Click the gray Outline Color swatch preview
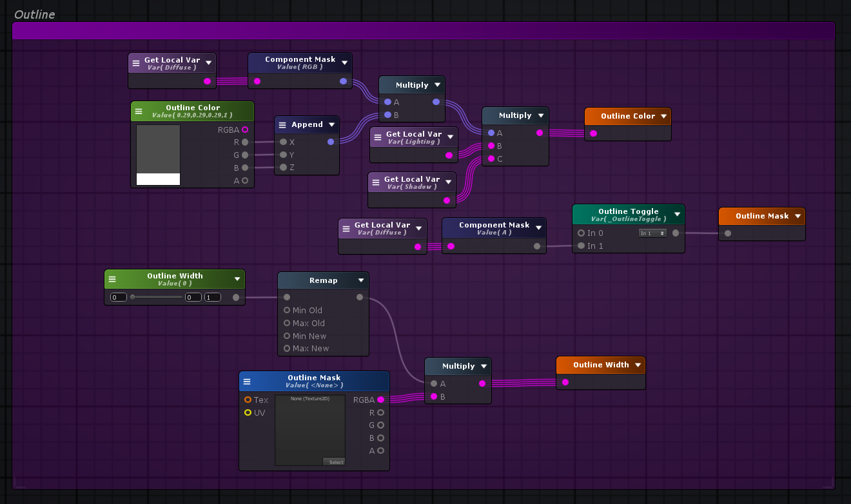This screenshot has height=504, width=851. coord(158,149)
